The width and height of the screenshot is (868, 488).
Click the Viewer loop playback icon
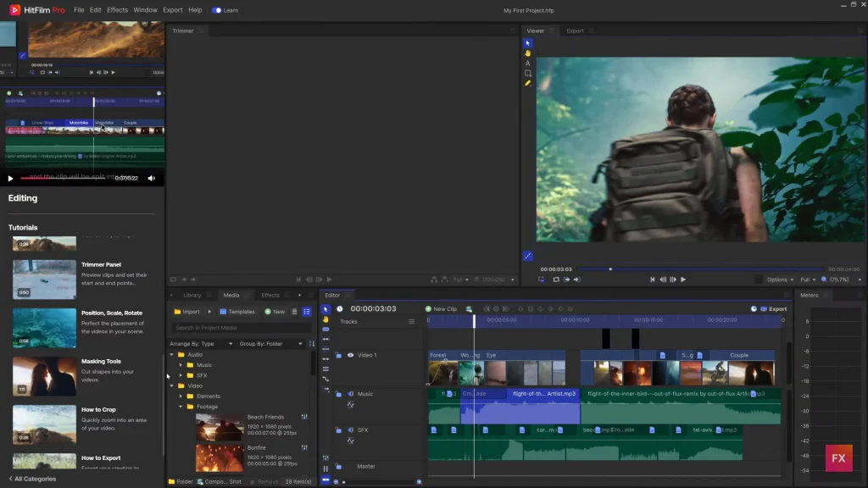[x=556, y=280]
